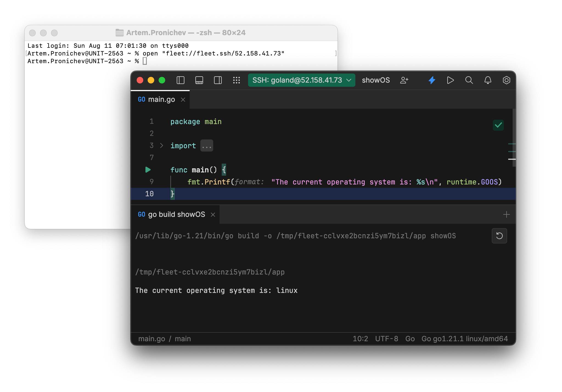562x392 pixels.
Task: Enable Smart Mode via lightning icon
Action: tap(432, 80)
